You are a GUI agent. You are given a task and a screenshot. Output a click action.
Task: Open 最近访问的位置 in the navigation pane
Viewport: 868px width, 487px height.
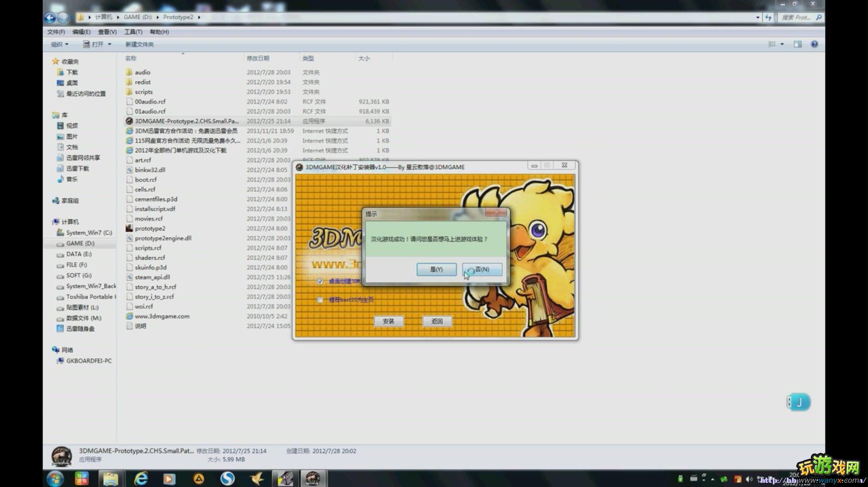click(86, 94)
